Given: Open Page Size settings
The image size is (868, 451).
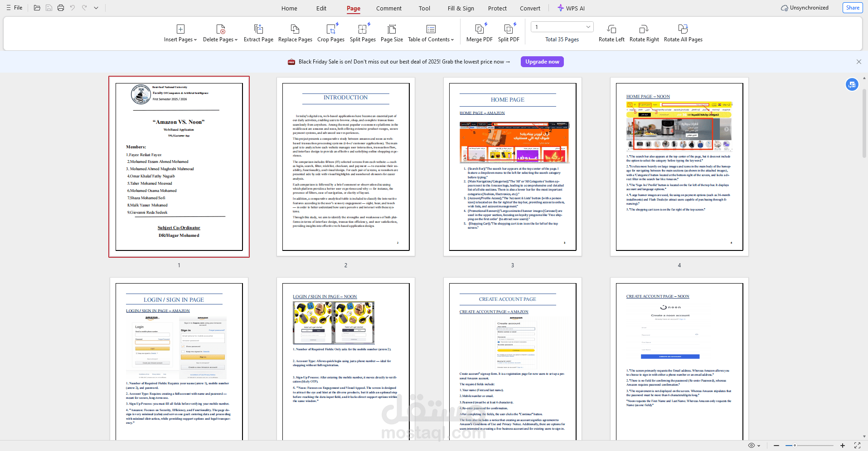Looking at the screenshot, I should [x=392, y=33].
